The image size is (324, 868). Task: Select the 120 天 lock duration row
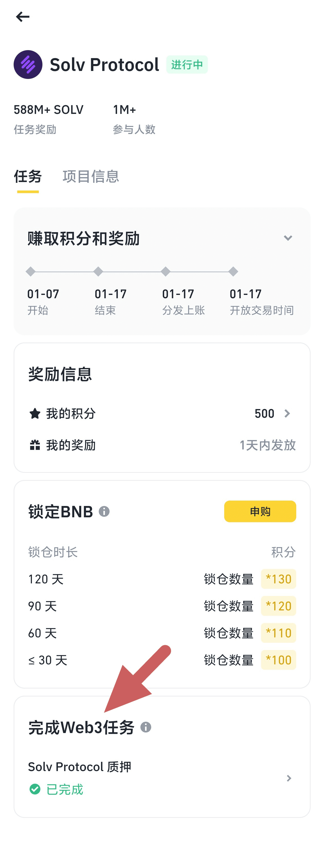coord(162,579)
